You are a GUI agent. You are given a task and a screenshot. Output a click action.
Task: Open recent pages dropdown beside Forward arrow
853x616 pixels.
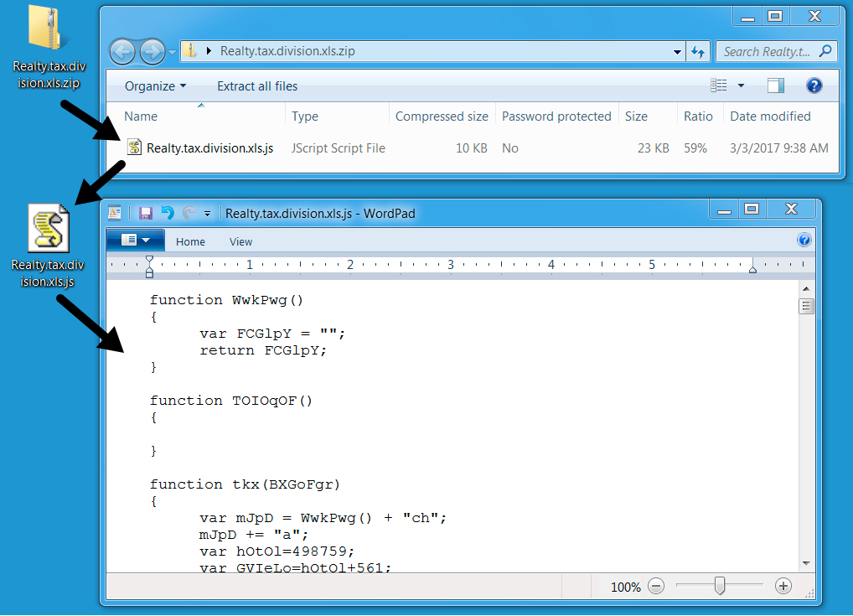[172, 52]
